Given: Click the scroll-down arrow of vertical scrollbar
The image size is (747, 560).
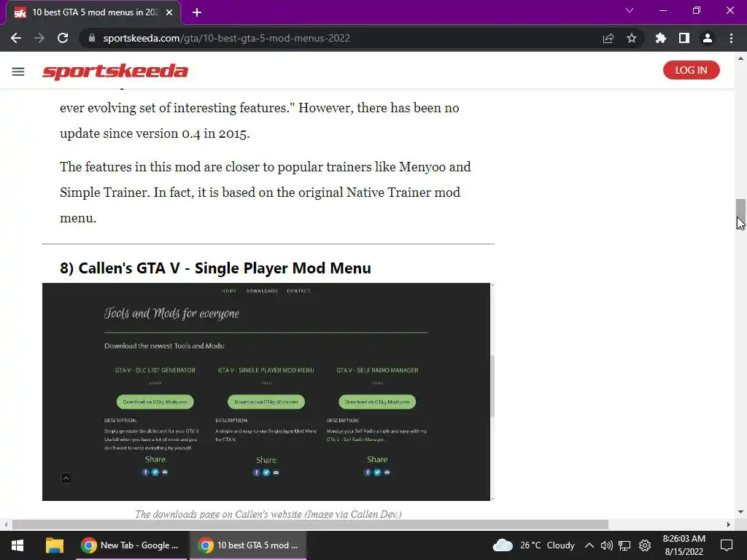Looking at the screenshot, I should (740, 512).
